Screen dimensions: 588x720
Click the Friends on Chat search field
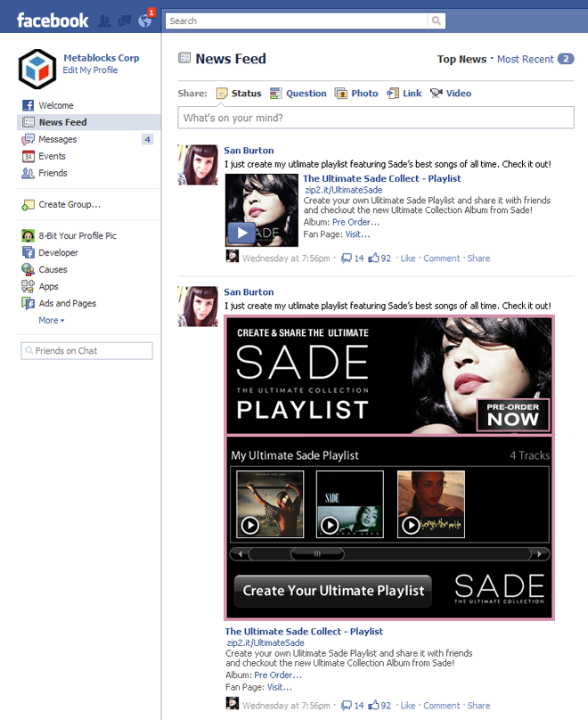tap(86, 351)
